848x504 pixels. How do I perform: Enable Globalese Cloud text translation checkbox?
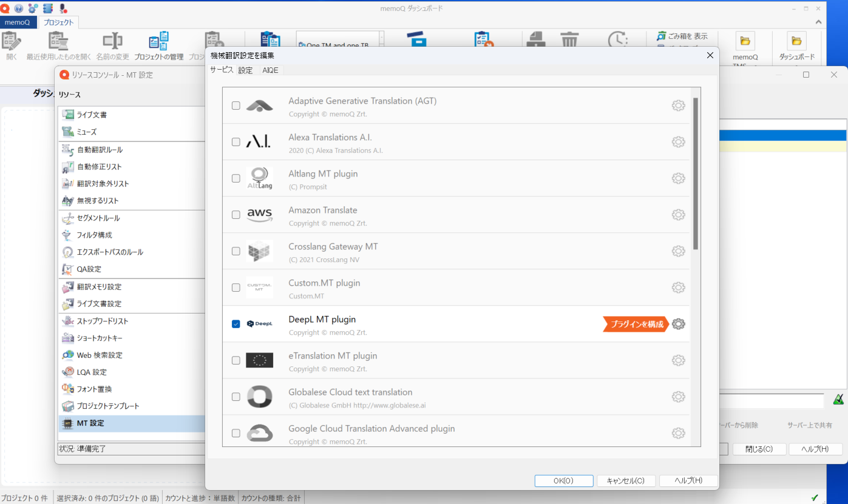236,397
